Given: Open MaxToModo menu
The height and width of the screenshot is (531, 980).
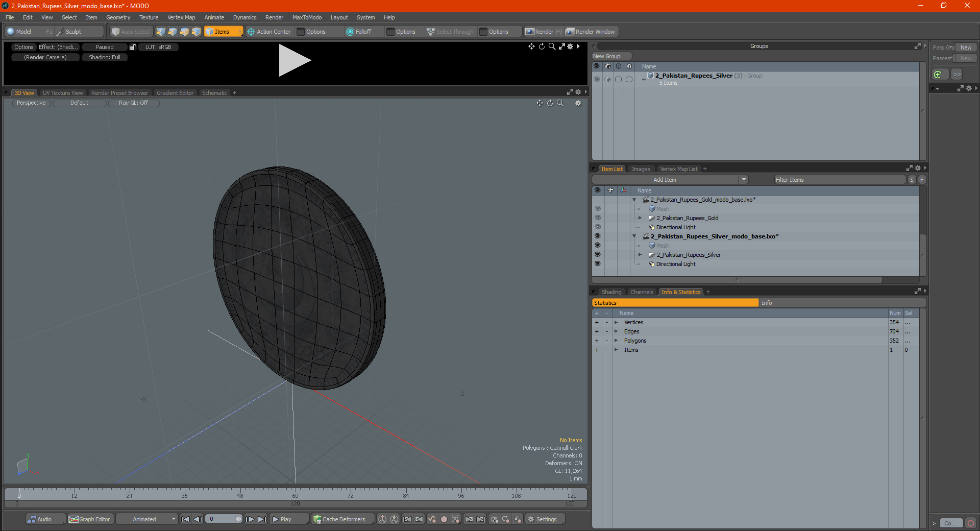Looking at the screenshot, I should click(x=307, y=17).
